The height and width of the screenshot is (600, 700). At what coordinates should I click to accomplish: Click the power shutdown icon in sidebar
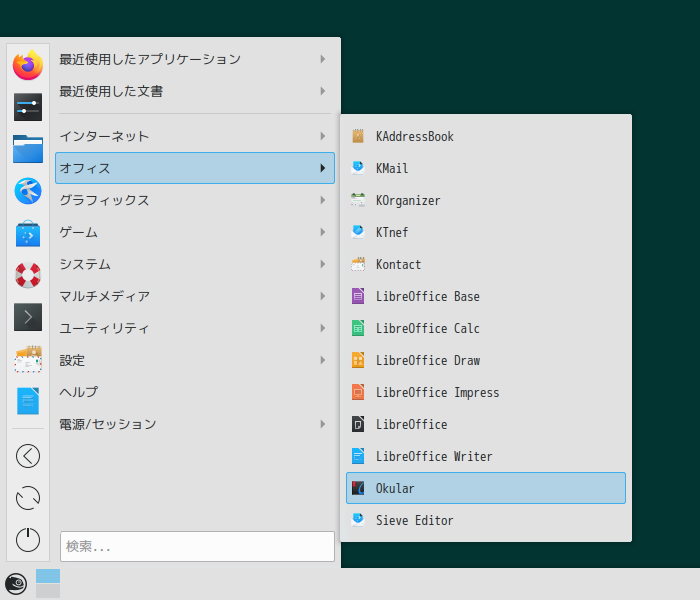tap(28, 539)
